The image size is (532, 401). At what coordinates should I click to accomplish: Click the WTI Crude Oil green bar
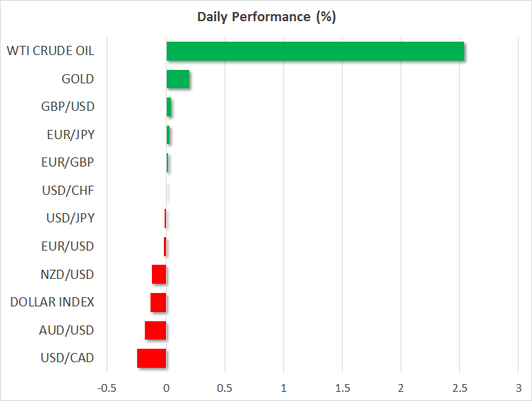[315, 52]
